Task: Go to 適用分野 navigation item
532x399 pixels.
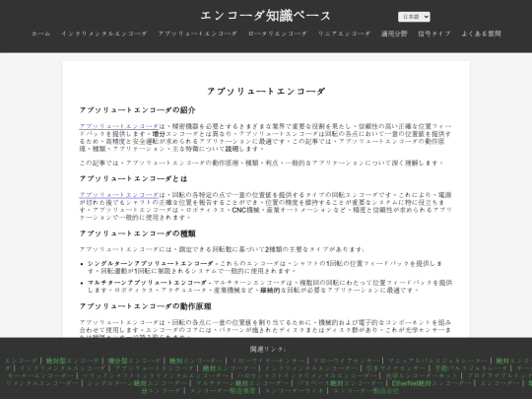Action: [x=394, y=33]
